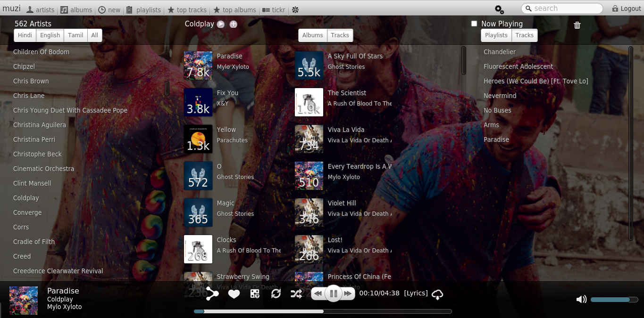Toggle shuffle mode in the player bar
The width and height of the screenshot is (644, 318).
tap(296, 294)
